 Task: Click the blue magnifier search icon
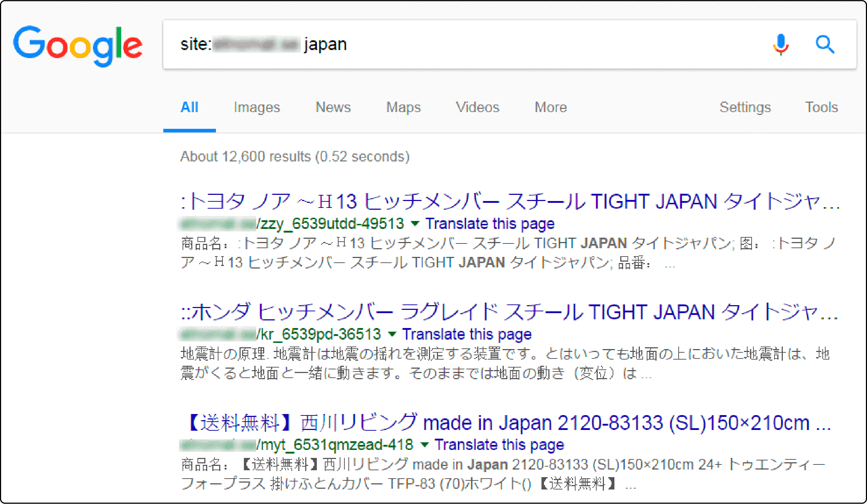pos(825,45)
